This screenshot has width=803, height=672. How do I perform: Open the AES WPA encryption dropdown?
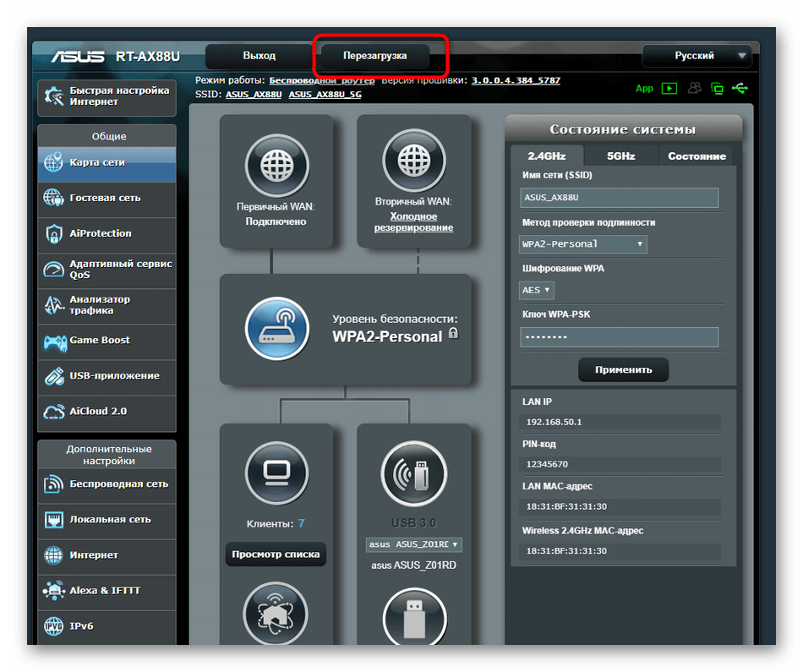pos(537,290)
